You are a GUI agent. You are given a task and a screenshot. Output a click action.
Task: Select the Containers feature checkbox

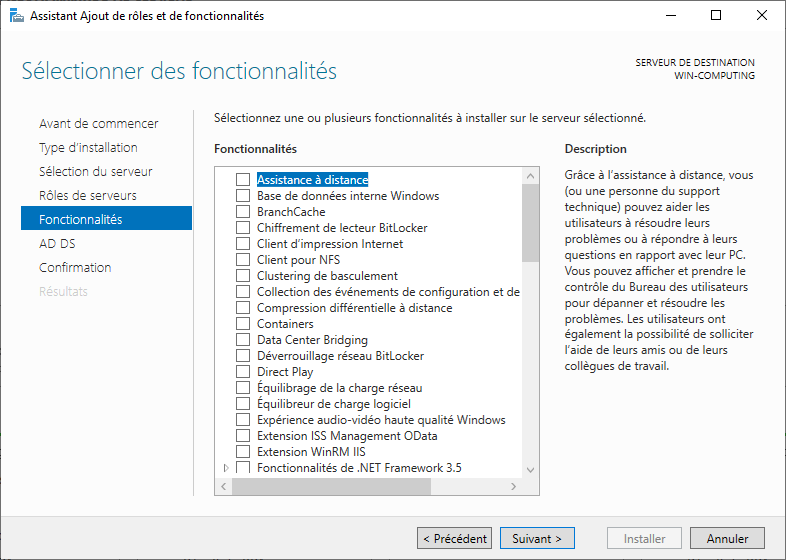[243, 324]
